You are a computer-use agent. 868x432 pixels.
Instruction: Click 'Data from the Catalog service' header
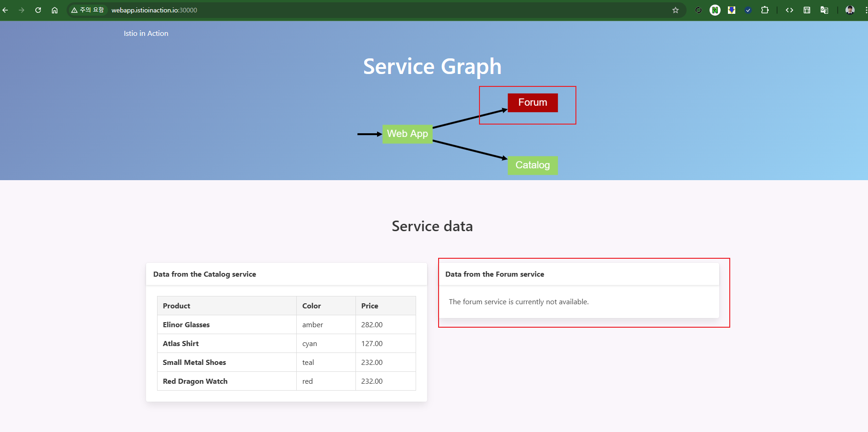205,274
